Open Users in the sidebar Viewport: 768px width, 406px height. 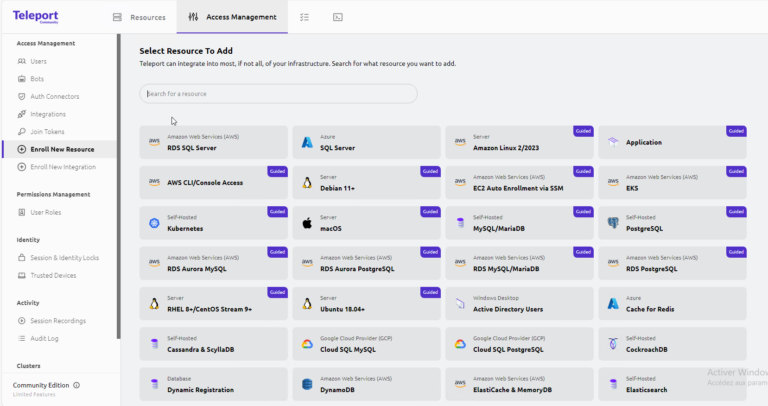[38, 61]
